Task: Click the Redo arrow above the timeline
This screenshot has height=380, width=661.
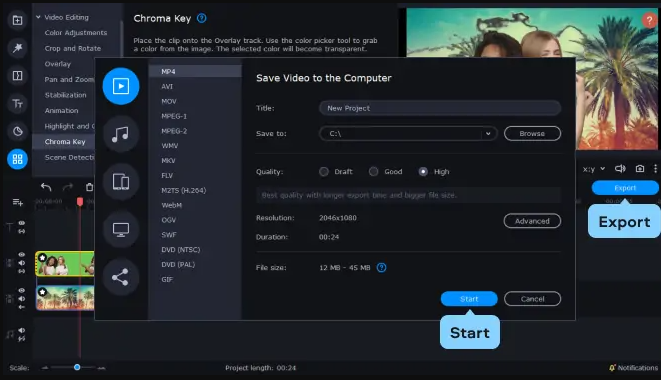Action: (68, 187)
